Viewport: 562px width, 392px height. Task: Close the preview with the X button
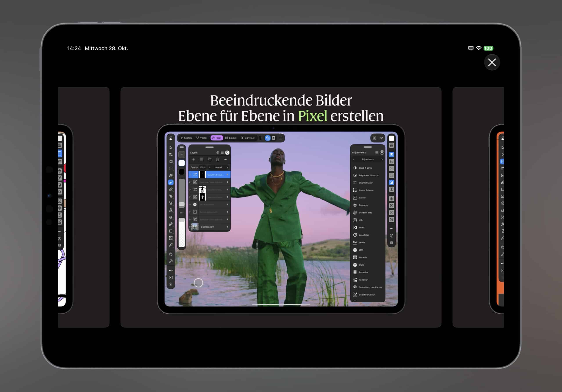point(492,62)
